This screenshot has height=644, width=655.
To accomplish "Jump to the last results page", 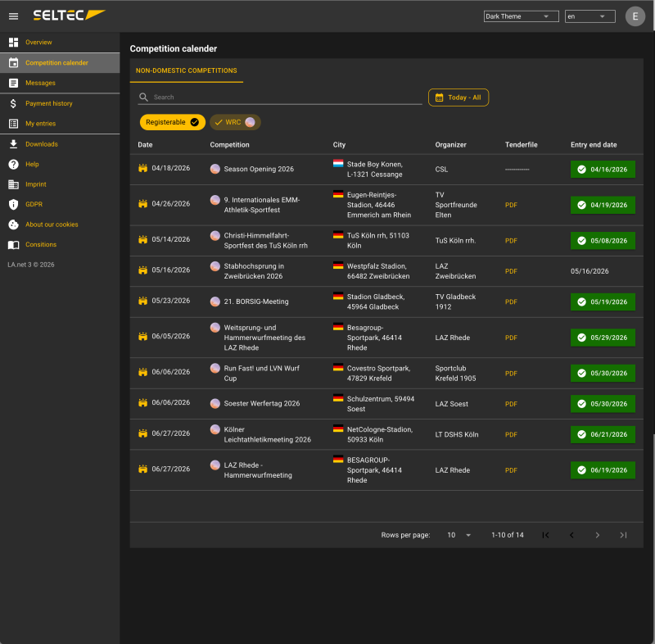I will pyautogui.click(x=623, y=535).
